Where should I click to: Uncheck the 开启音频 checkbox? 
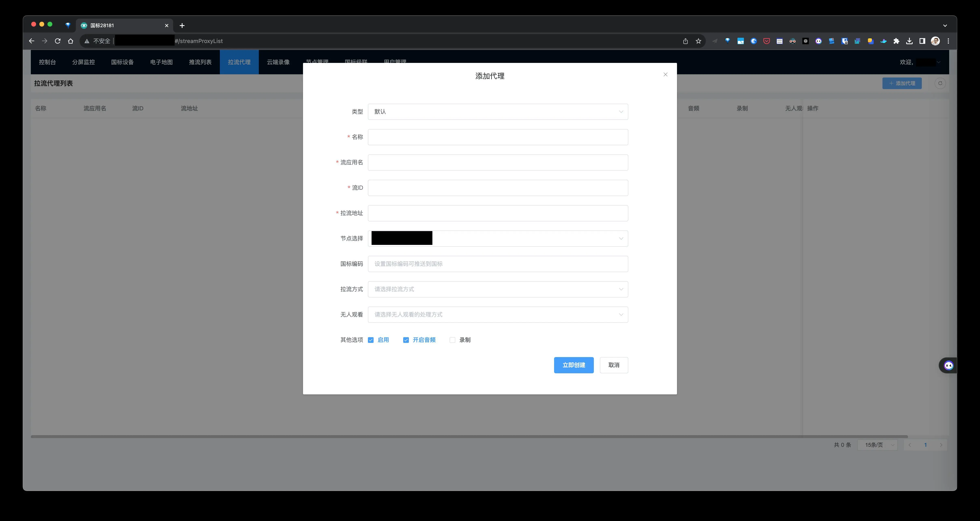[x=406, y=340]
